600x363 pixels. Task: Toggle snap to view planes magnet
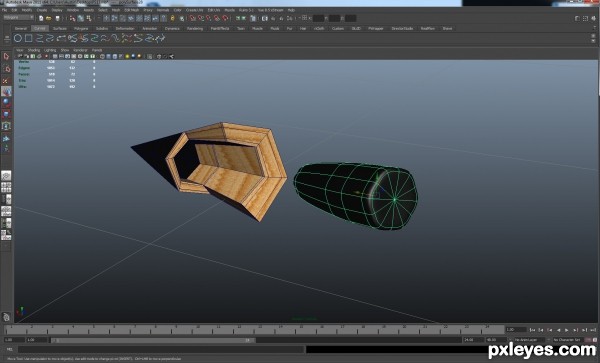(217, 18)
